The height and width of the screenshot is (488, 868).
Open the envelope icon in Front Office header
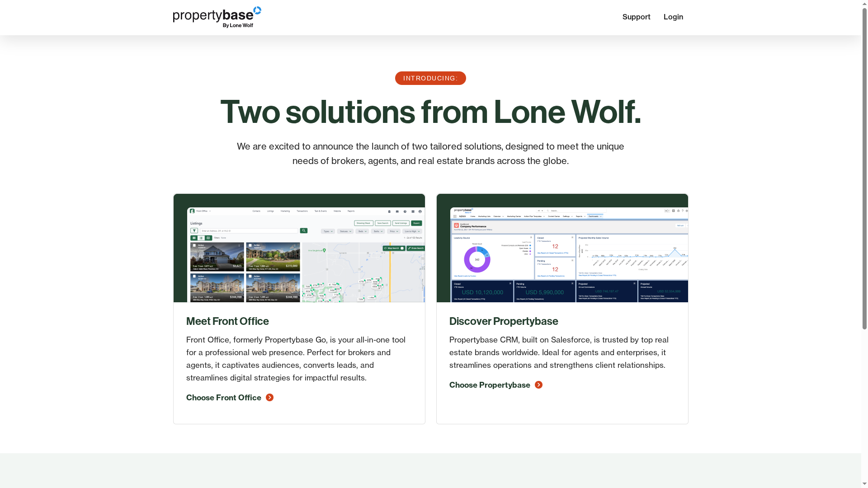[397, 211]
